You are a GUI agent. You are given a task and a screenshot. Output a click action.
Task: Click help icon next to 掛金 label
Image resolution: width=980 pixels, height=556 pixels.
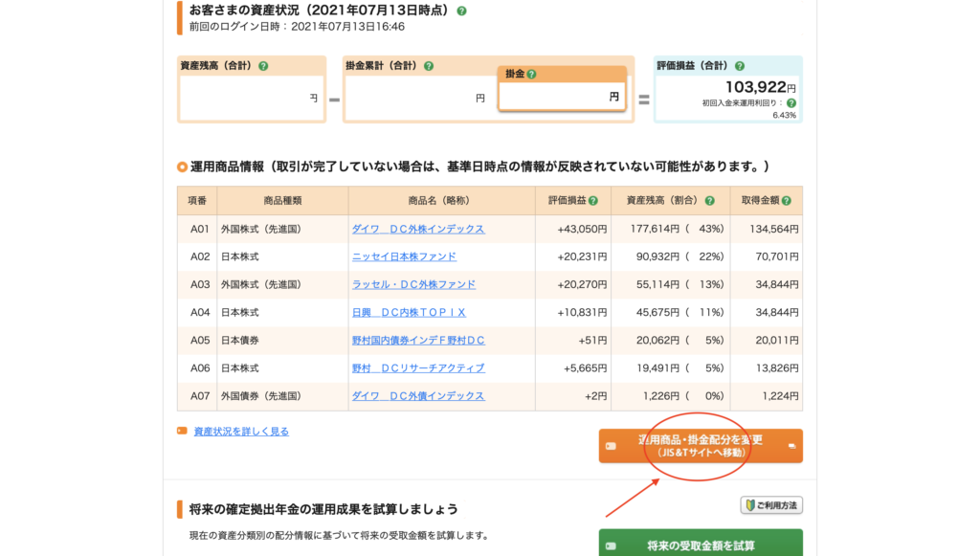(531, 75)
